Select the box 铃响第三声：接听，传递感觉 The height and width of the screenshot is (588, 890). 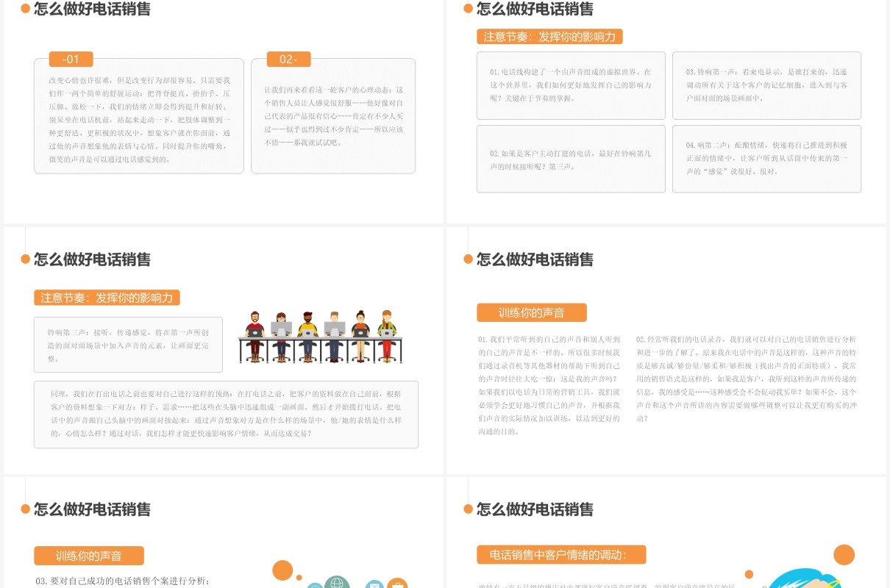[128, 345]
